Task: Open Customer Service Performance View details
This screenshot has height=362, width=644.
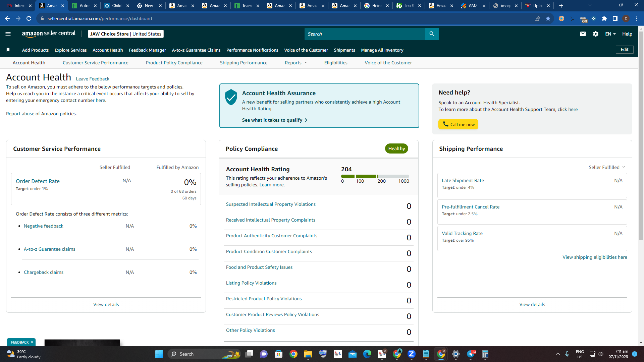Action: (106, 304)
